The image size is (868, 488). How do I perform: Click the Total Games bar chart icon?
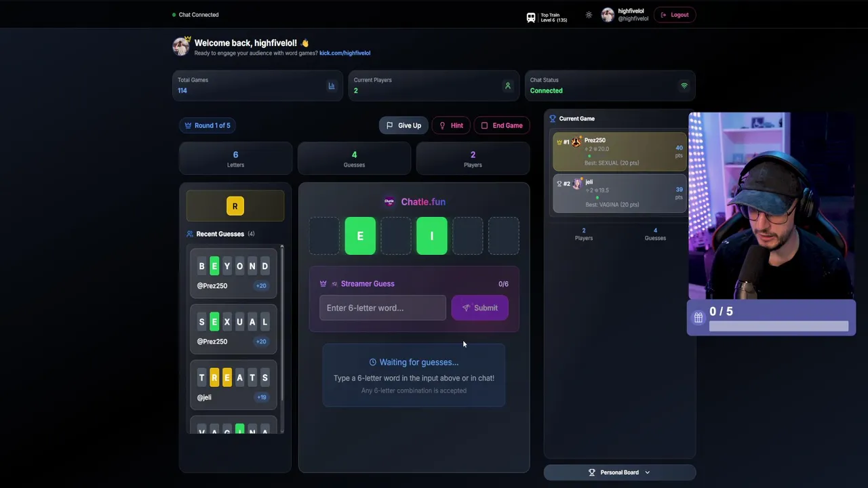[x=332, y=85]
